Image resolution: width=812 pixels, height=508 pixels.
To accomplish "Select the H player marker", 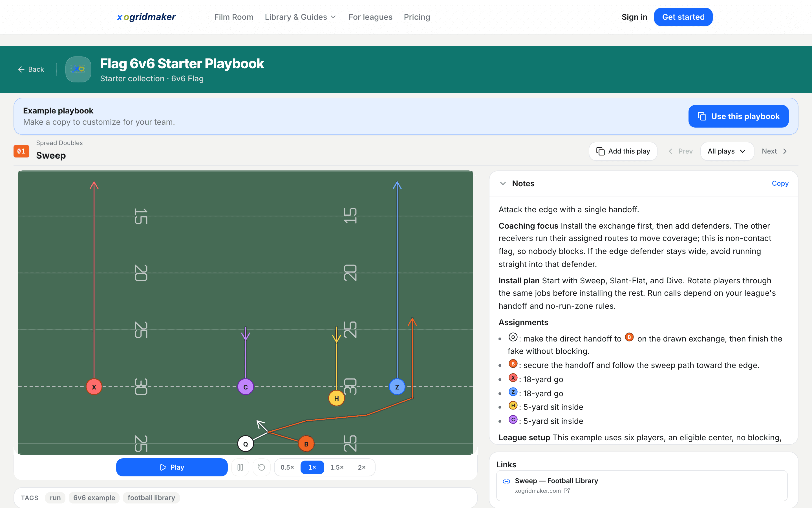I will (337, 398).
